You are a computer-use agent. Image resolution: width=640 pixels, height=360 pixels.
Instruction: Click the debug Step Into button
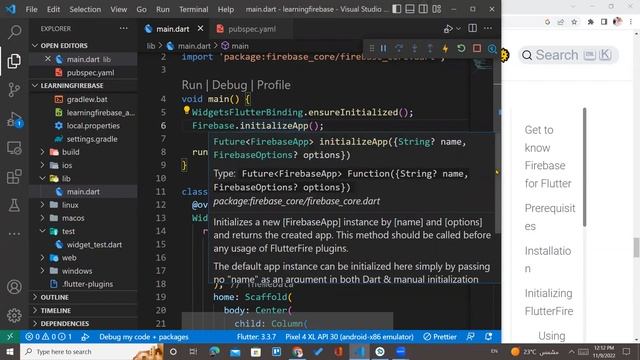pyautogui.click(x=414, y=49)
